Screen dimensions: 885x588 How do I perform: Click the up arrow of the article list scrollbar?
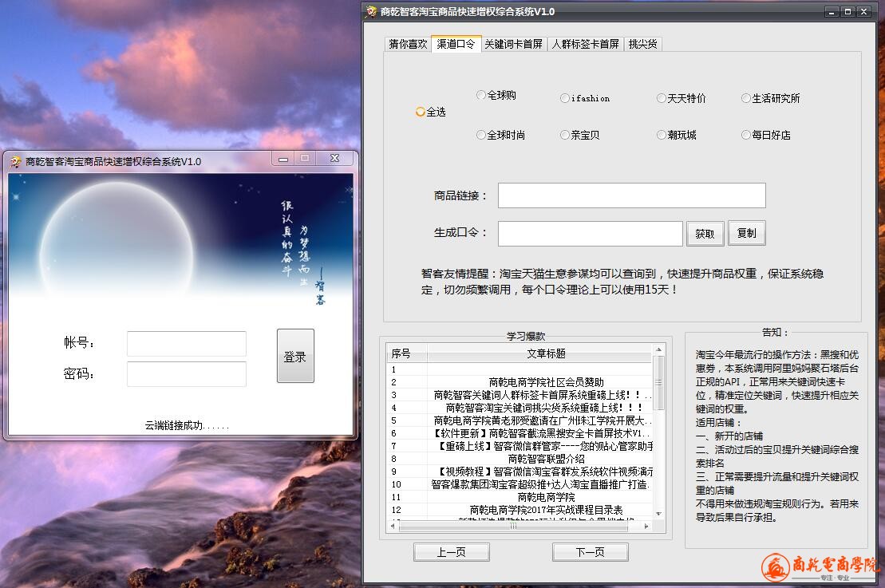pos(658,350)
